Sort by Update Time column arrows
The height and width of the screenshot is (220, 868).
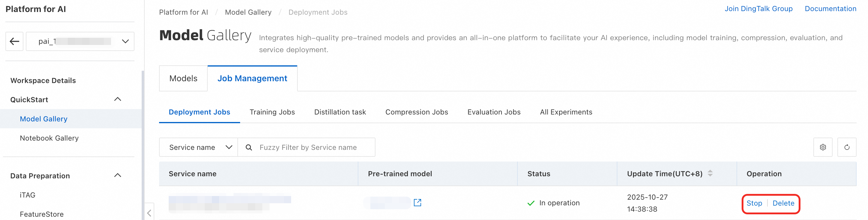pyautogui.click(x=710, y=173)
